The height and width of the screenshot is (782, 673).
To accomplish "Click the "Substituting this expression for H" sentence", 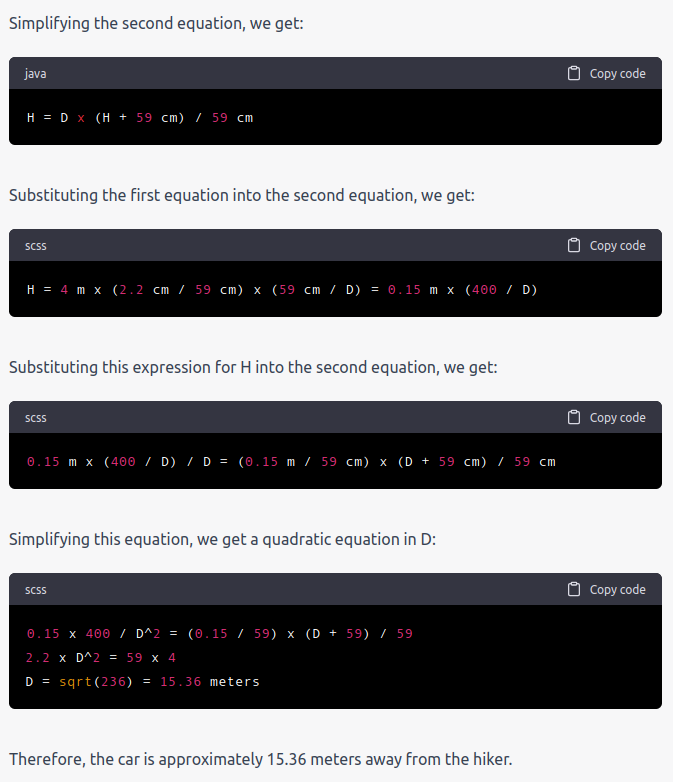I will pyautogui.click(x=253, y=368).
